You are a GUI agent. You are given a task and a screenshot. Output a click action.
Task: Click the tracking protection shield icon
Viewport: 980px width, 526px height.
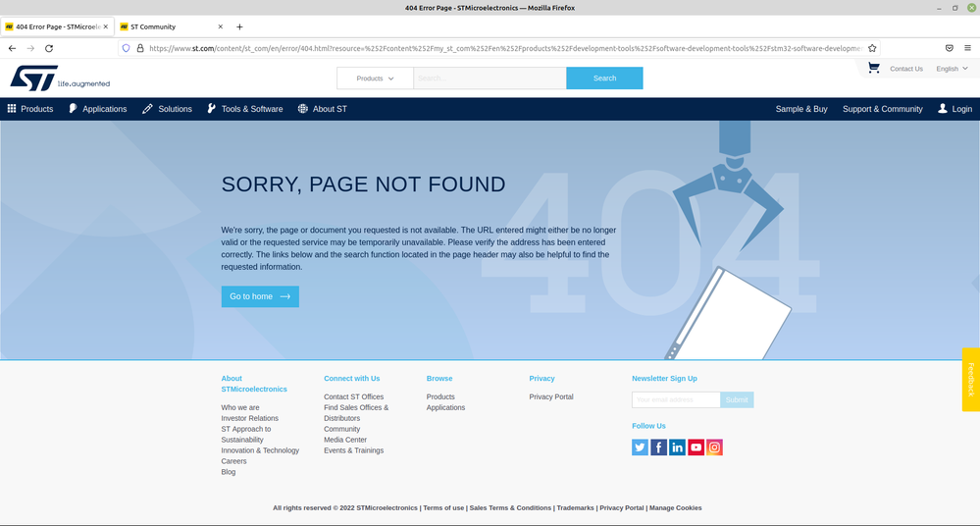tap(126, 48)
